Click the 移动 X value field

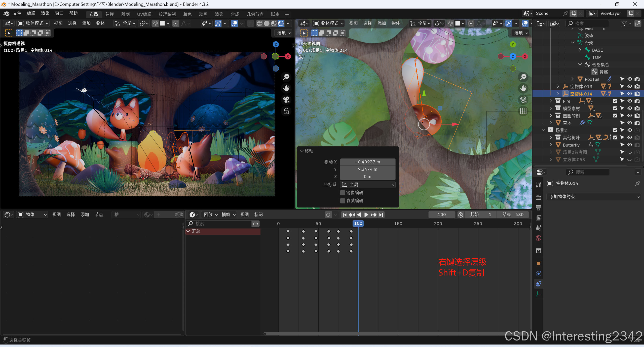click(368, 162)
